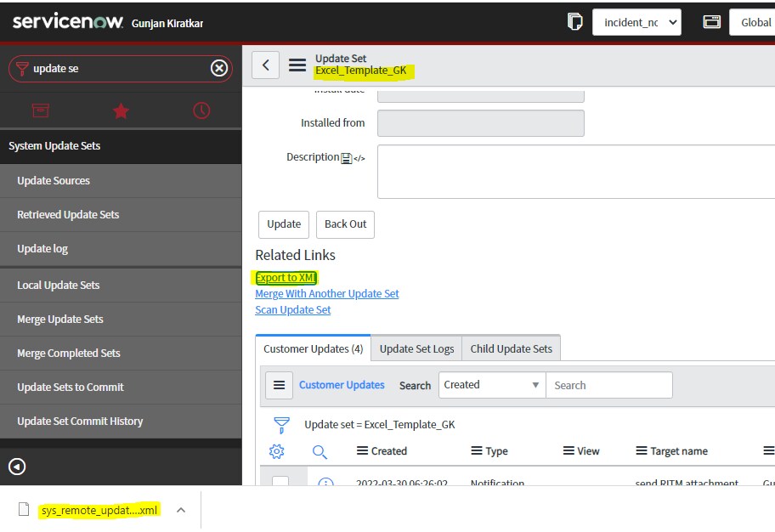Open the form context hamburger menu
This screenshot has width=775, height=532.
point(297,65)
